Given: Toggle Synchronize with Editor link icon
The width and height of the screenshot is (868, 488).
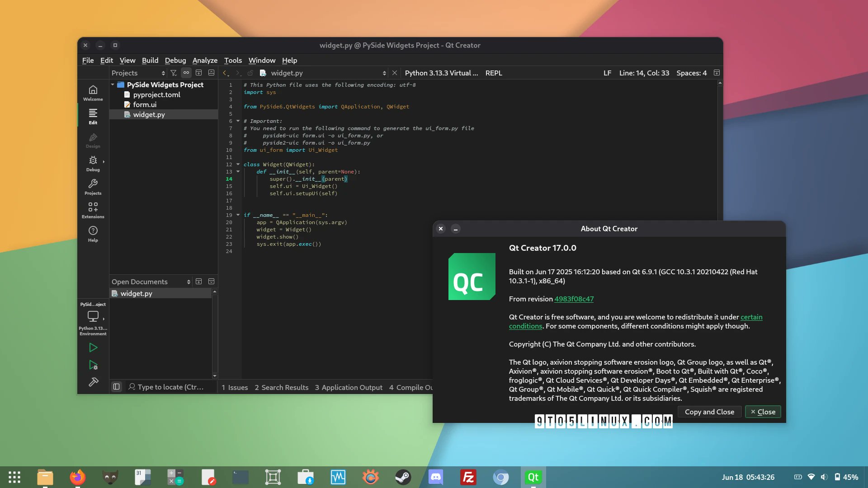Looking at the screenshot, I should click(186, 72).
